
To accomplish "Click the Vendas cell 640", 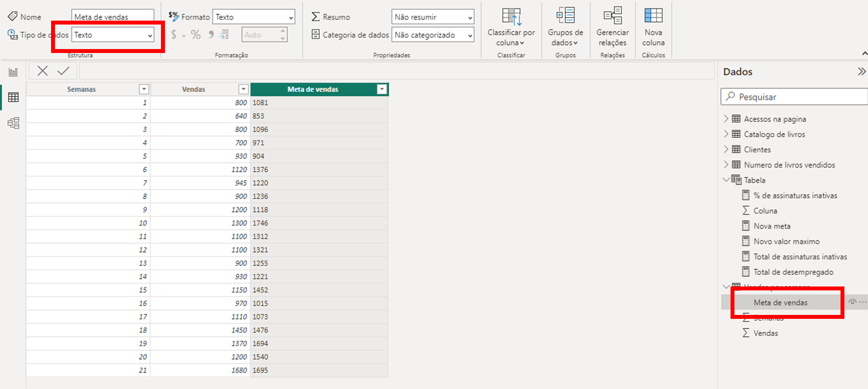I will click(x=200, y=116).
